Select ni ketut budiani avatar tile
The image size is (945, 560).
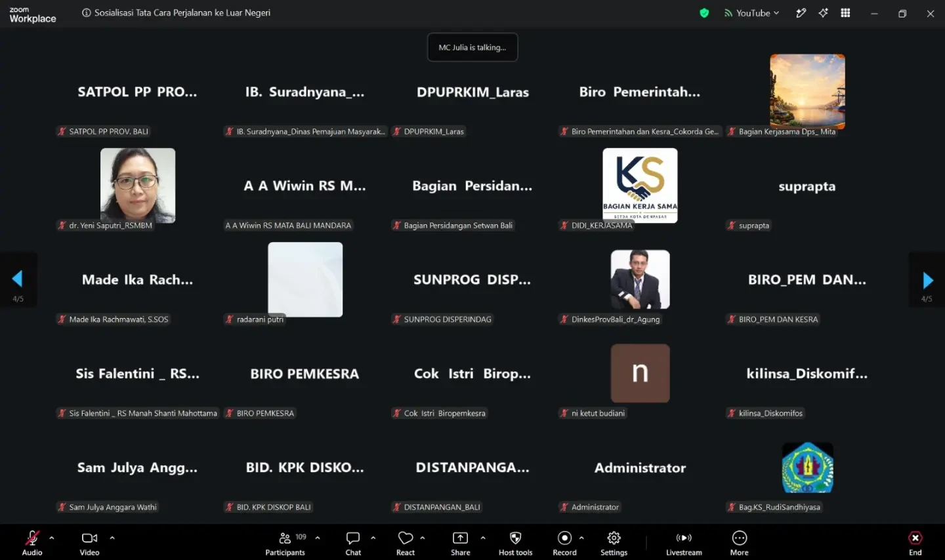[640, 373]
